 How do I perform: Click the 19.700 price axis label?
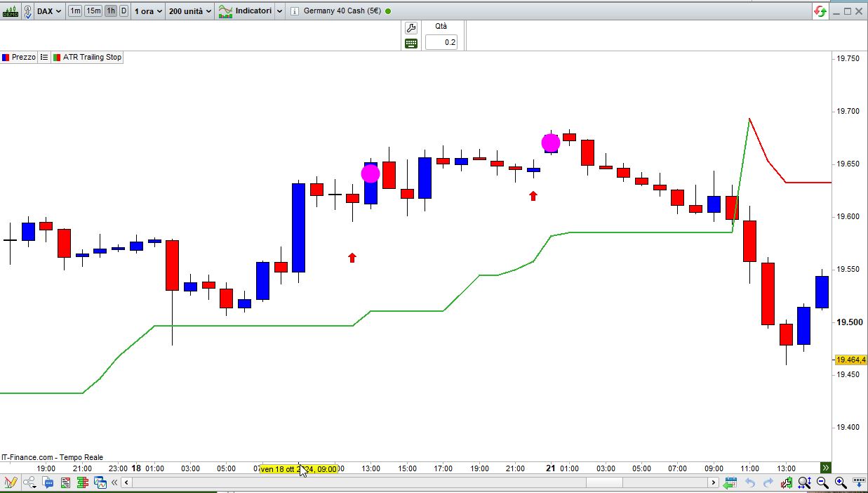[x=848, y=111]
